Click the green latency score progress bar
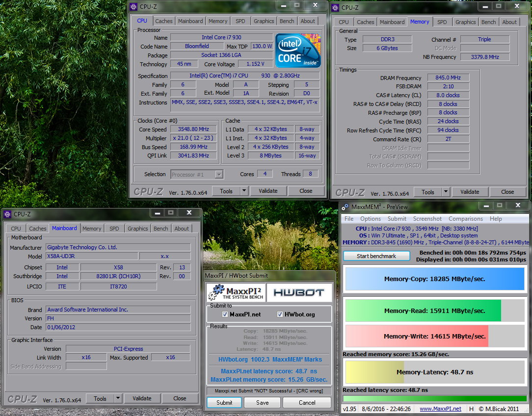532x416 pixels. tap(435, 398)
